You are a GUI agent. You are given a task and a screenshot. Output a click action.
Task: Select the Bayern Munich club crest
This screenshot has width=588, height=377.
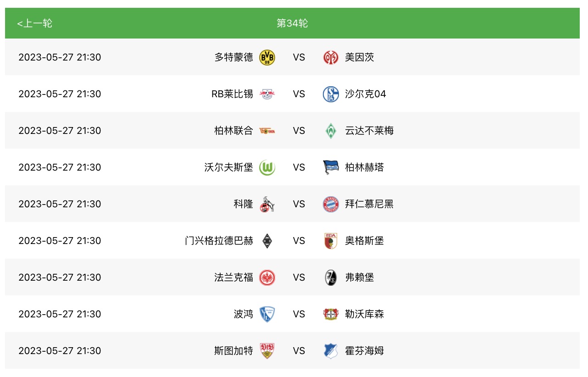click(330, 204)
